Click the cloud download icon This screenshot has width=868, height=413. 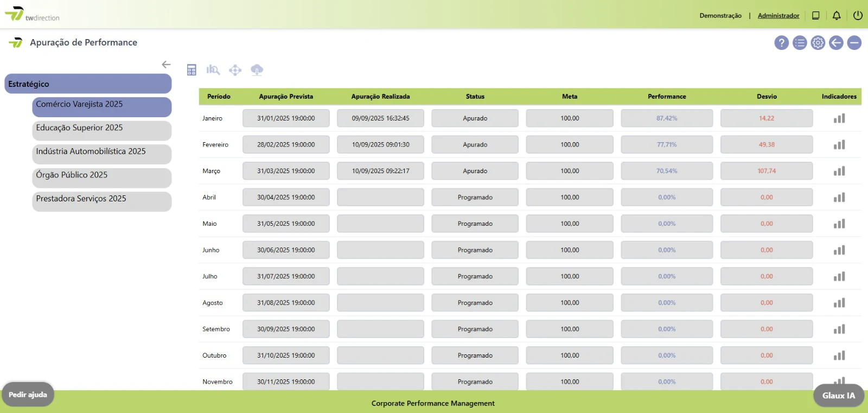[257, 69]
